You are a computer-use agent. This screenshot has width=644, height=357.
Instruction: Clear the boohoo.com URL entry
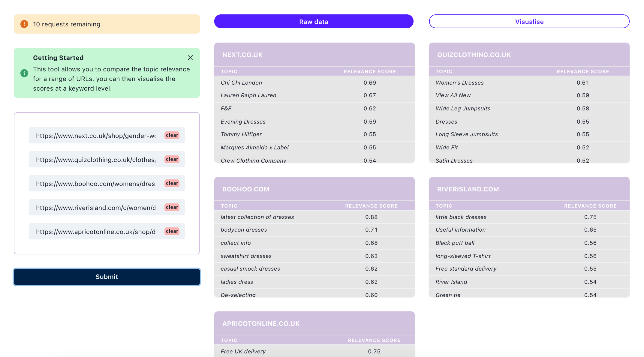tap(172, 183)
